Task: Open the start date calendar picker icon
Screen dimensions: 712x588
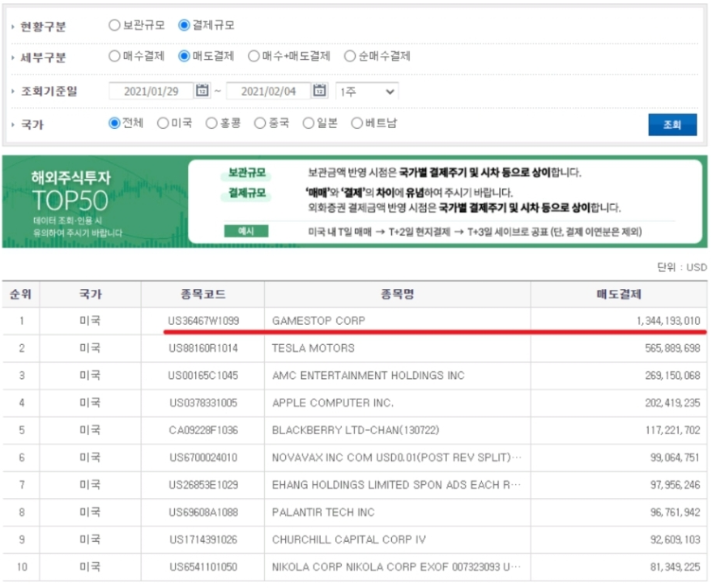Action: tap(202, 91)
